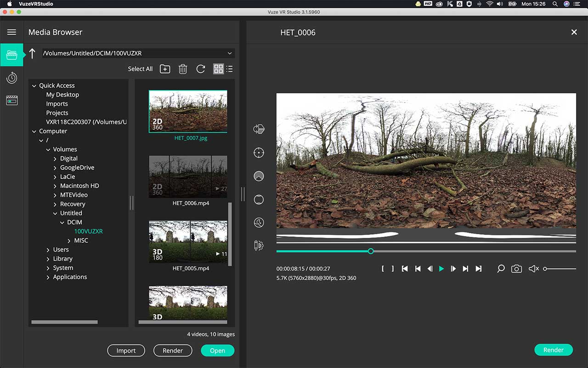Close the HET_0006 preview panel
Image resolution: width=588 pixels, height=368 pixels.
(x=574, y=32)
